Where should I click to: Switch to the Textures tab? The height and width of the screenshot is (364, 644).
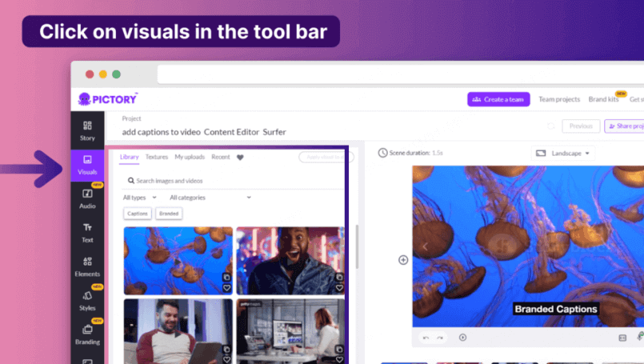pos(157,158)
